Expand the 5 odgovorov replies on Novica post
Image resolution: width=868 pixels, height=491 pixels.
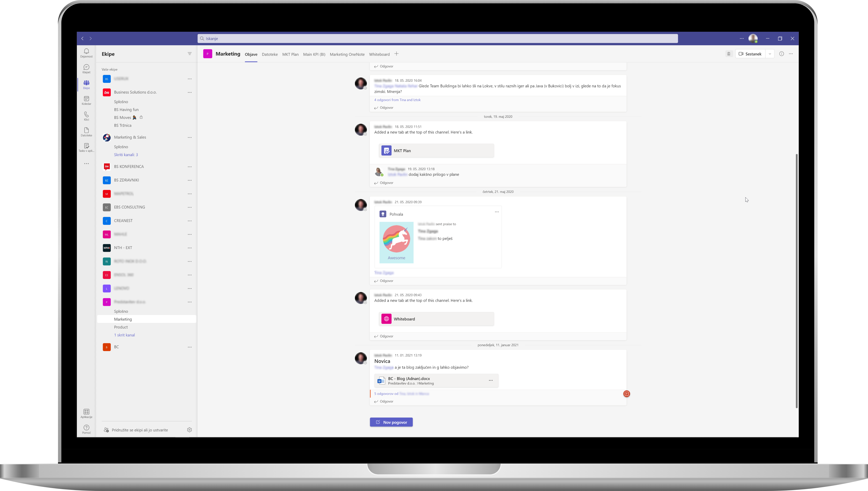click(x=386, y=394)
